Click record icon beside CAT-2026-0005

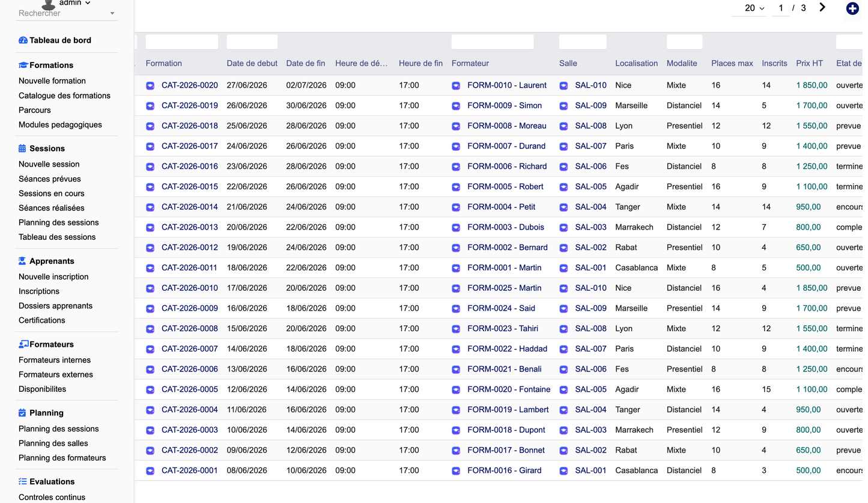(150, 390)
